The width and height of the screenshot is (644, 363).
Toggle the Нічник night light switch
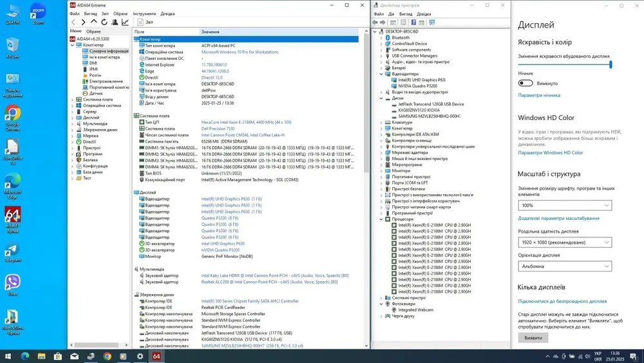(526, 83)
